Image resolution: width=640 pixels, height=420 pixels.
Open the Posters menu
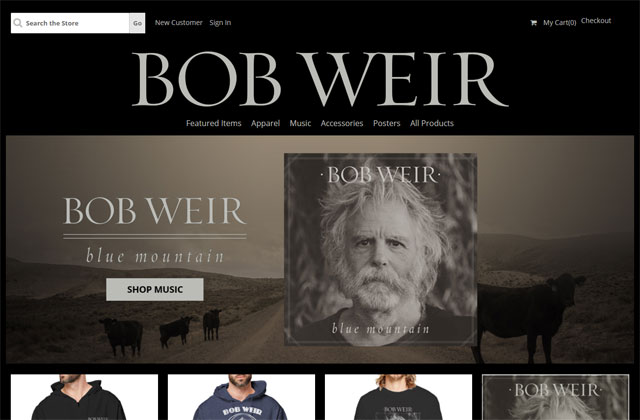click(386, 123)
